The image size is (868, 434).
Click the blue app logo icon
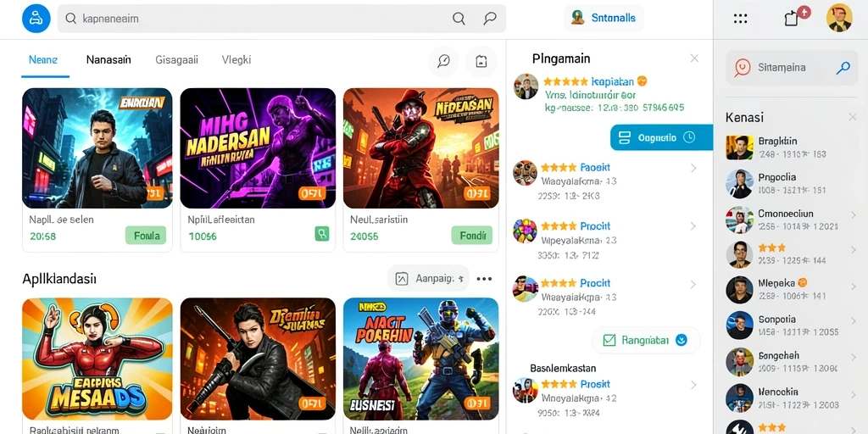pos(36,19)
